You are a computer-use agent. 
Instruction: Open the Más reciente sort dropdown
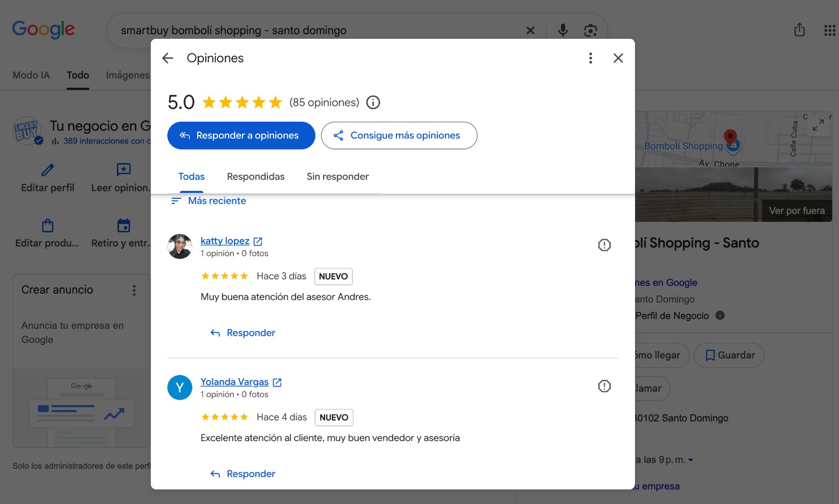209,201
